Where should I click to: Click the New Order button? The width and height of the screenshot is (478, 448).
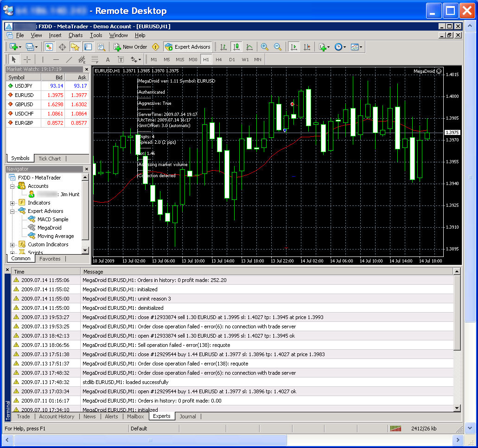pyautogui.click(x=130, y=47)
